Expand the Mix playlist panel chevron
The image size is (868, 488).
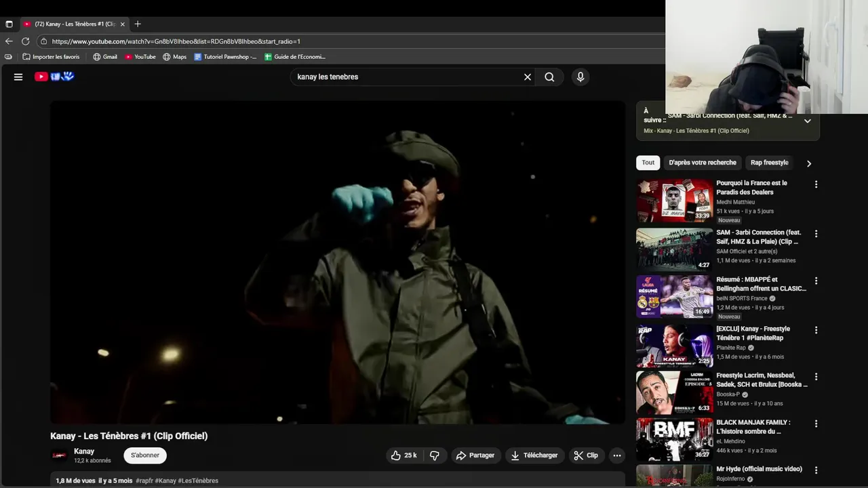(x=808, y=121)
